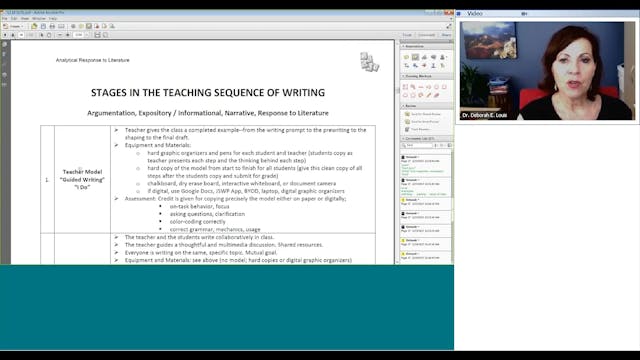This screenshot has width=640, height=360.
Task: Select the Underline annotation tool
Action: [433, 66]
